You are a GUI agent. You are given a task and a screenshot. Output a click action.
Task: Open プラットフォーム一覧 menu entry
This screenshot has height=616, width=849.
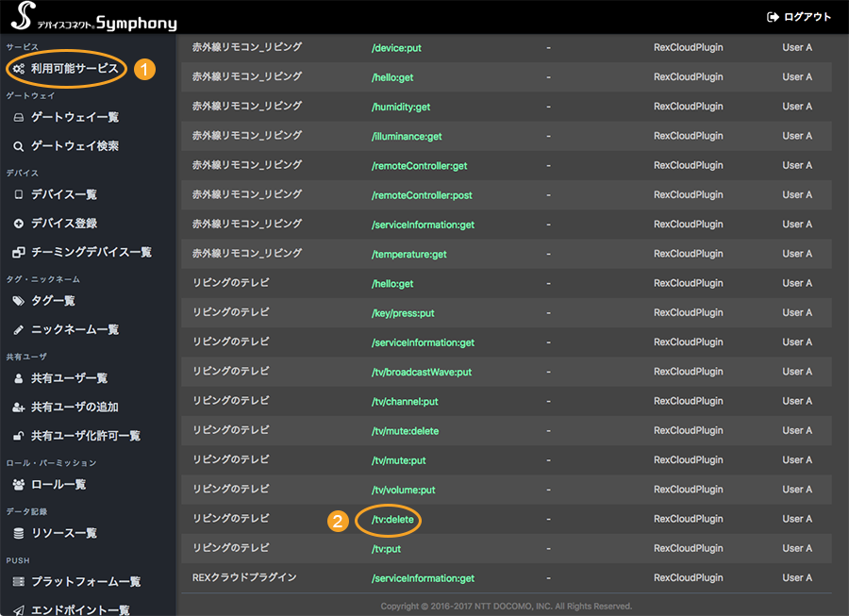tap(86, 581)
